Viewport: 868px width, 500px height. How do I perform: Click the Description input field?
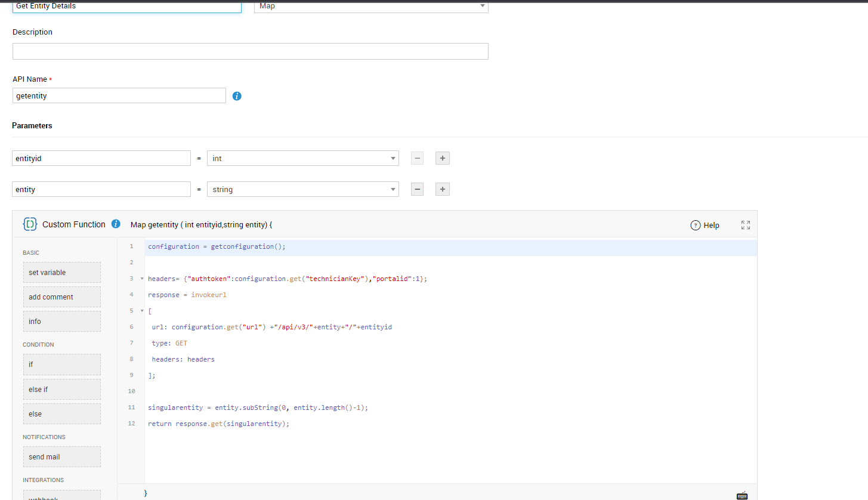(x=250, y=51)
